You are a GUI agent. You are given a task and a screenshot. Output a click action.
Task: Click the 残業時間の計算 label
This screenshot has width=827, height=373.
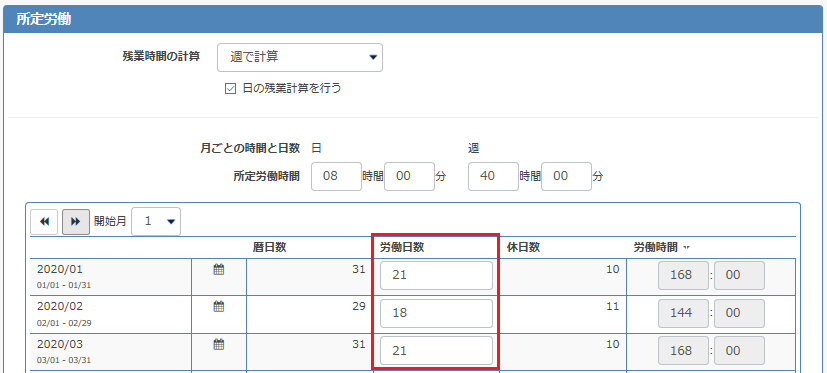[x=161, y=57]
